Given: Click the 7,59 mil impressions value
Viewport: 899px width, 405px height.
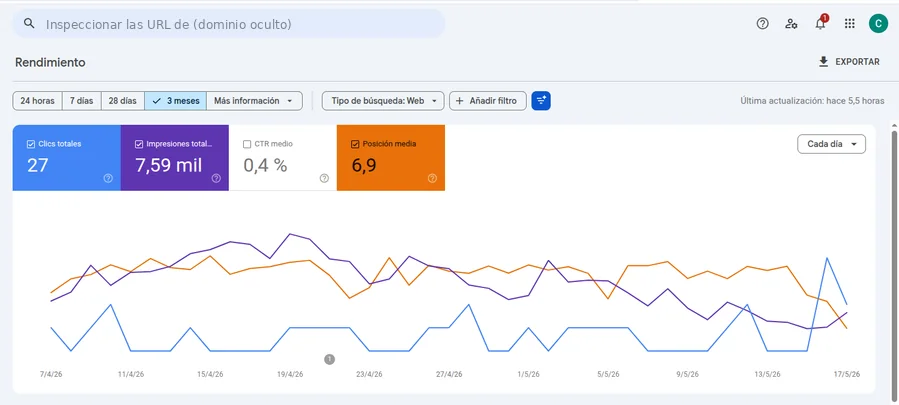Looking at the screenshot, I should (x=169, y=166).
